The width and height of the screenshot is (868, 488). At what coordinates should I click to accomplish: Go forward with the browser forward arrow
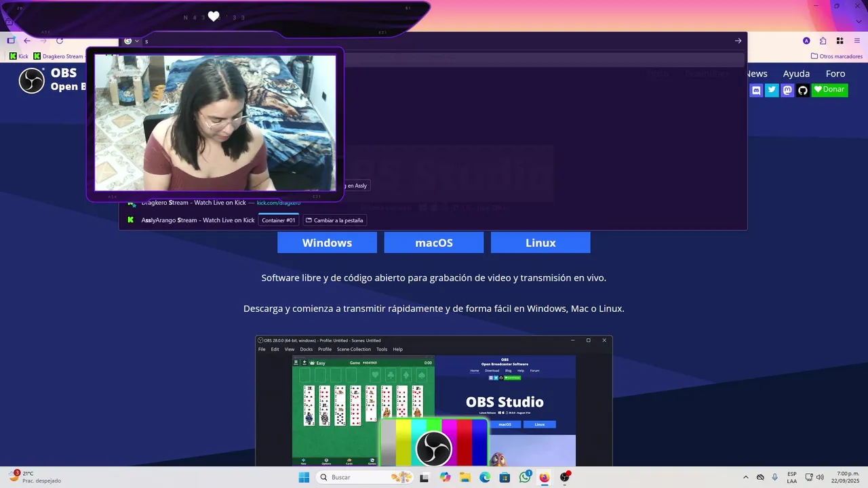tap(43, 41)
